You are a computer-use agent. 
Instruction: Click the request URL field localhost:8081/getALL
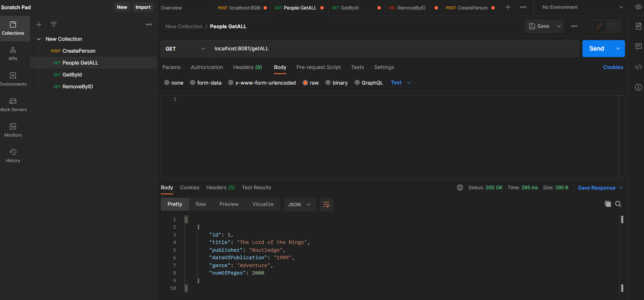394,49
